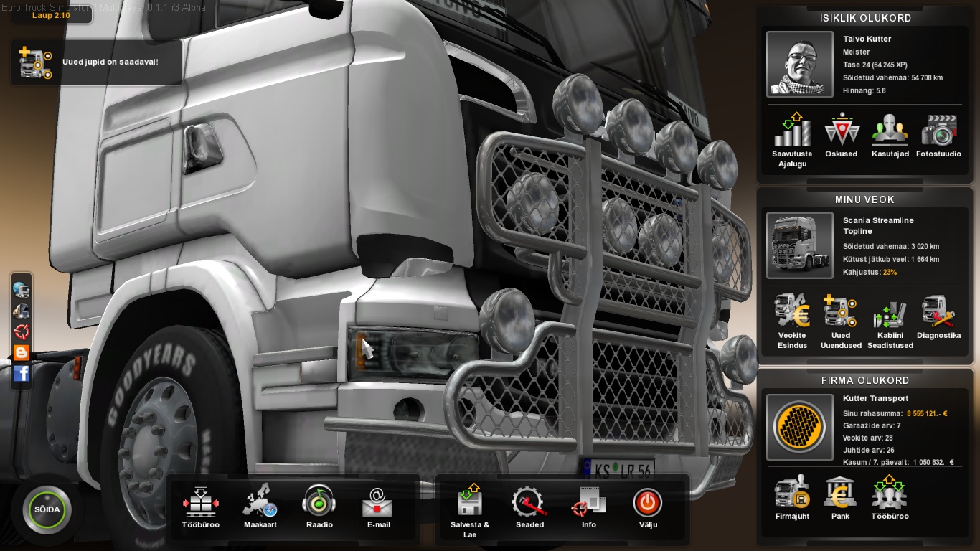Click the 'Kasum / 7. päevalt' profit line
The image size is (980, 551).
898,462
